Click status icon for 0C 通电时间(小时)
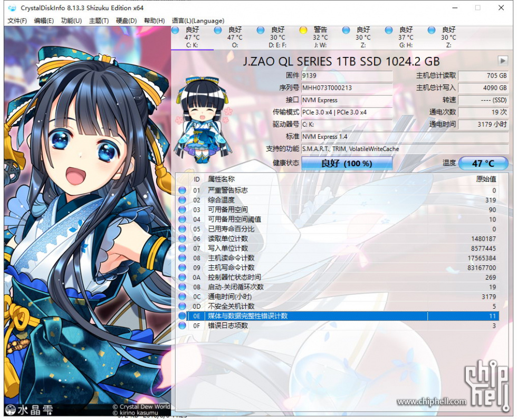Viewport: 517px width, 420px height. click(182, 297)
